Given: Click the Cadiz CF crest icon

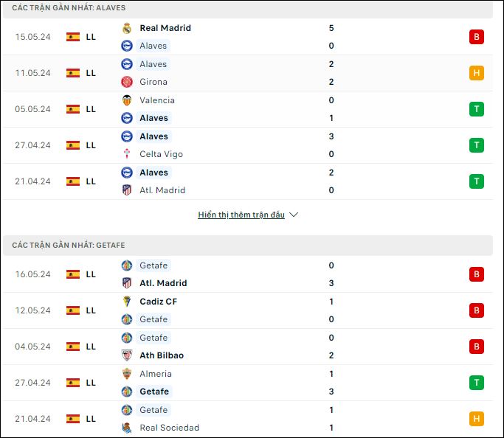Looking at the screenshot, I should pyautogui.click(x=127, y=302).
